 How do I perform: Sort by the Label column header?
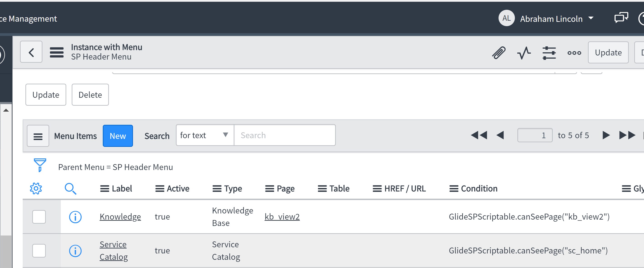tap(122, 189)
